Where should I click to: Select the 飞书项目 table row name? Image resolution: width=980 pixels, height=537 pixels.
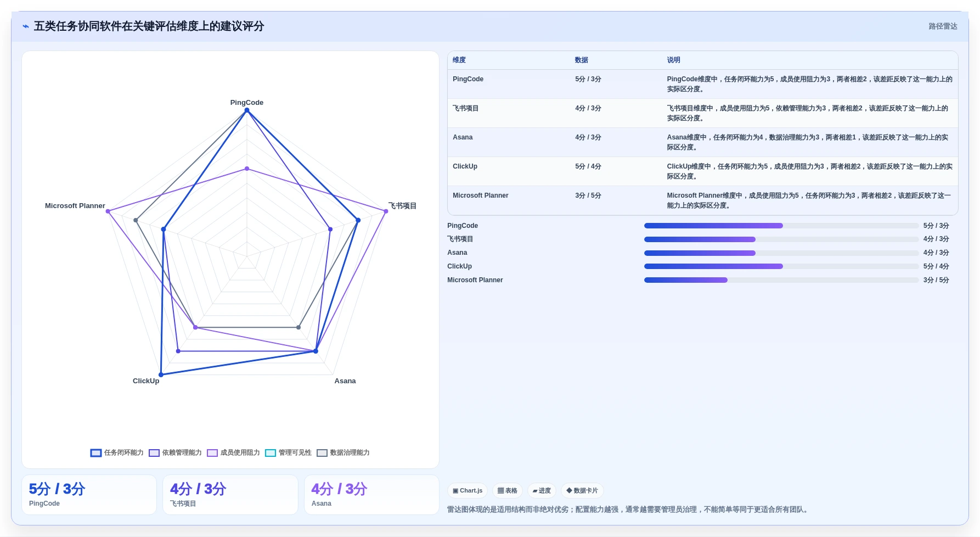(x=466, y=108)
